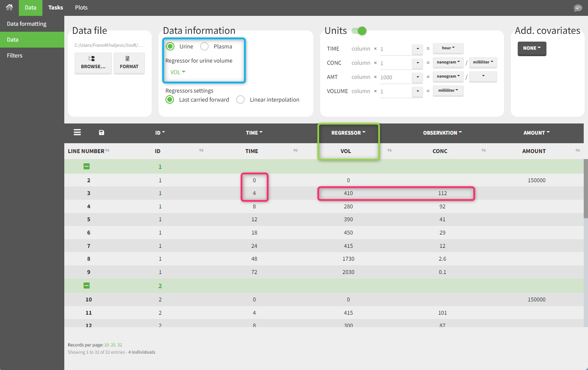Select the Plasma radio button
588x370 pixels.
tap(205, 46)
